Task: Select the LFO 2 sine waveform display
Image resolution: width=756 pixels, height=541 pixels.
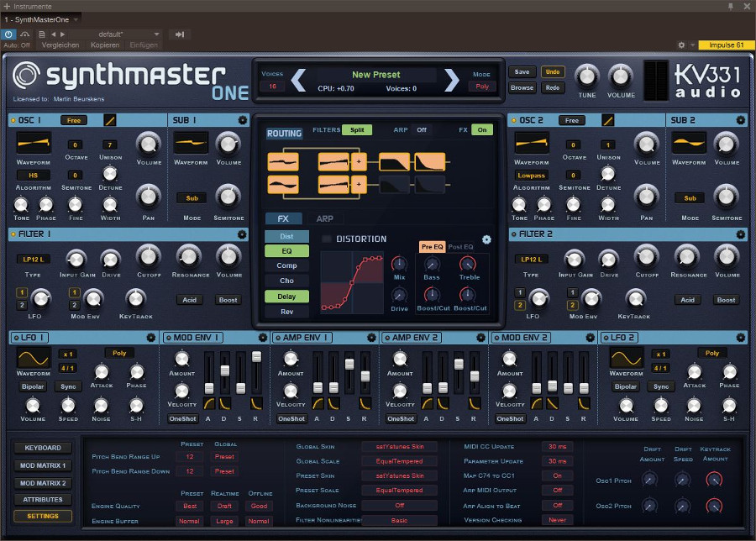Action: click(x=626, y=358)
